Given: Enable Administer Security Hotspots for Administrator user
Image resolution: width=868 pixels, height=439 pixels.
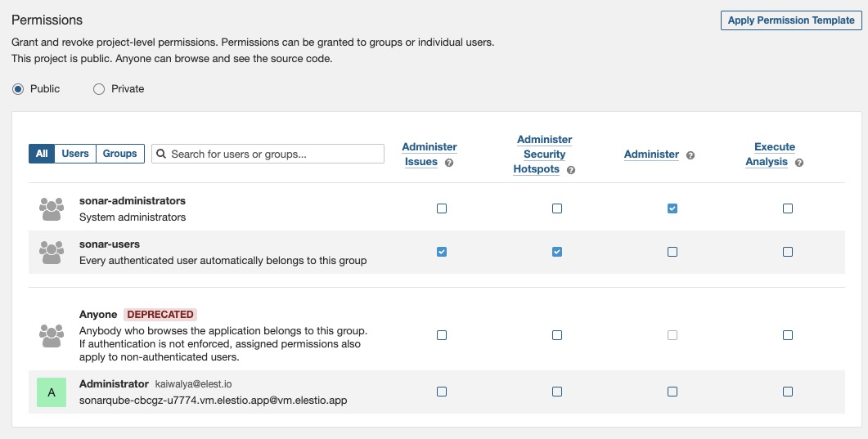Looking at the screenshot, I should coord(557,392).
